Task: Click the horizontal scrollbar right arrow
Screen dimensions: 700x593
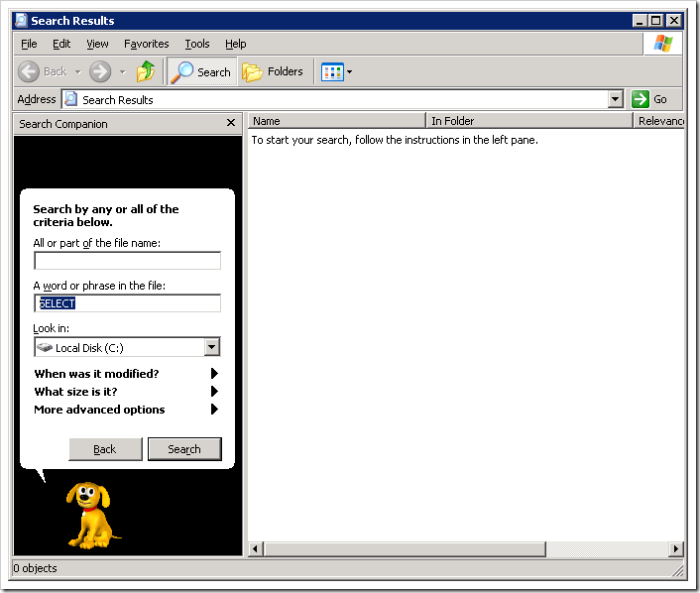Action: [x=676, y=548]
